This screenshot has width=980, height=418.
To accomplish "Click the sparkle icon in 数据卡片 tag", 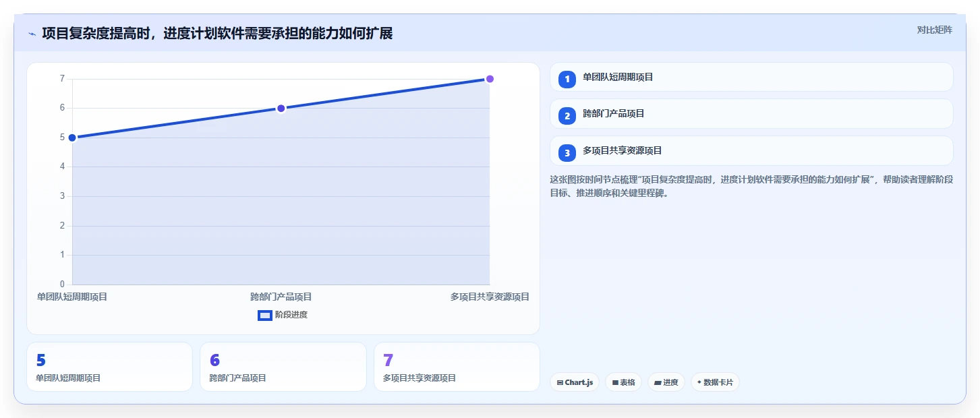I will [x=699, y=382].
